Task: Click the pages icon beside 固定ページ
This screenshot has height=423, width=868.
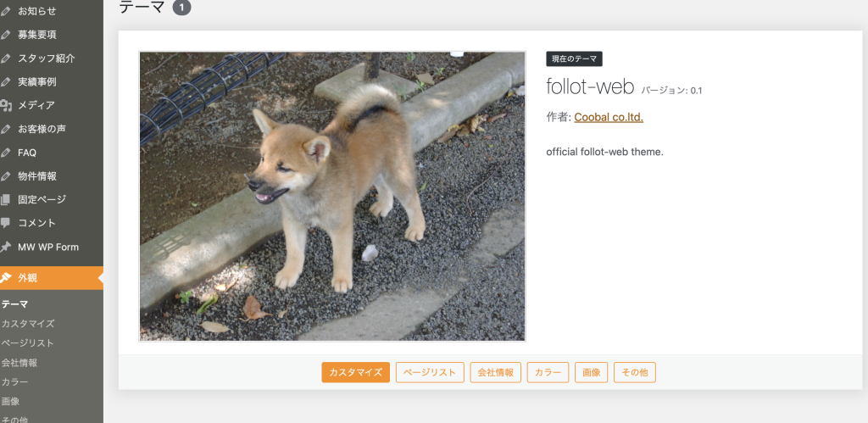Action: point(6,199)
